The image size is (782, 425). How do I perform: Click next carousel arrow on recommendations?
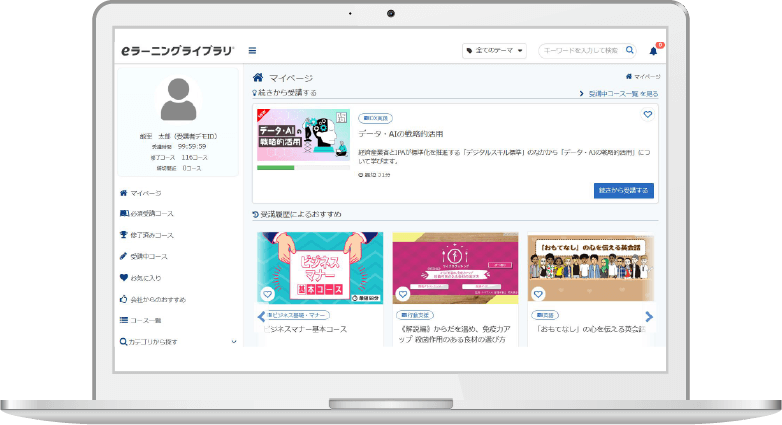point(649,317)
